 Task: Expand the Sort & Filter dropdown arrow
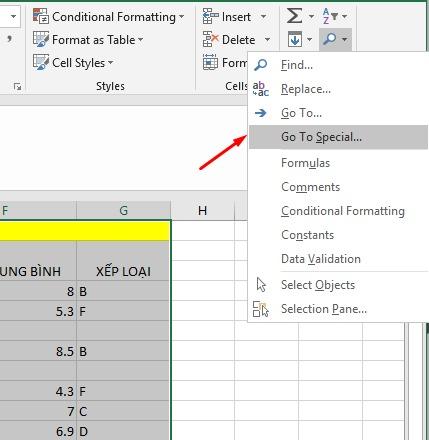[x=344, y=16]
